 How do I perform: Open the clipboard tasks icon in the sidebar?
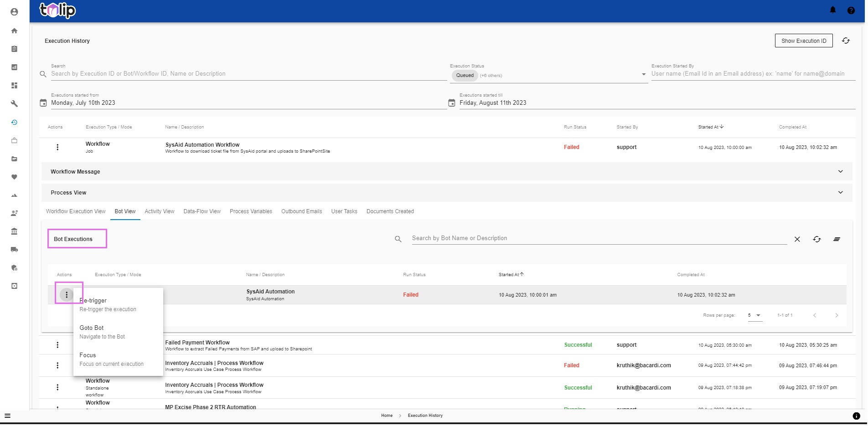click(x=14, y=49)
